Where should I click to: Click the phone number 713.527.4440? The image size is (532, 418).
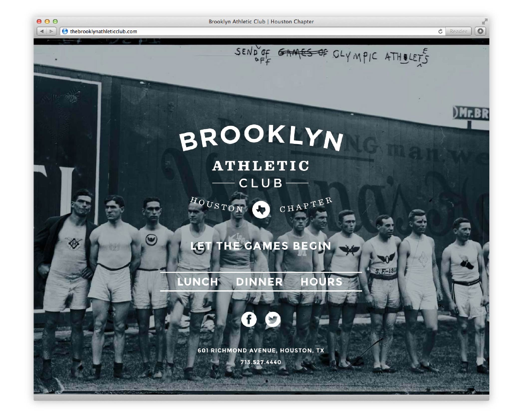261,362
